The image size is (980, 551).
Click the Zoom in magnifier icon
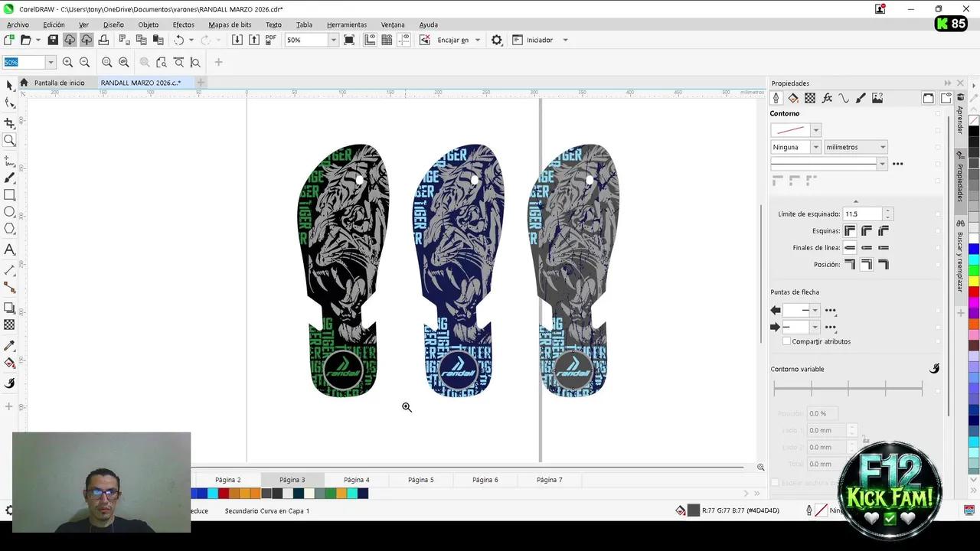click(x=67, y=63)
